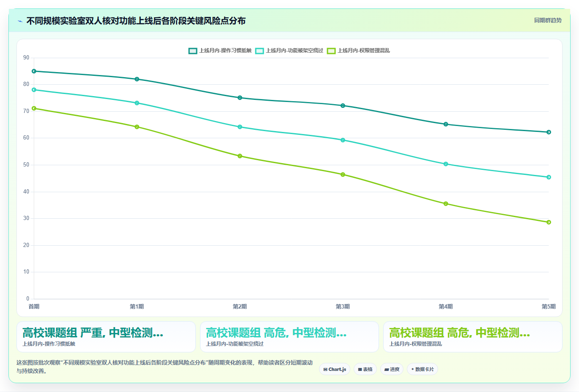
Task: Click the x-axis label 首期
Action: [34, 306]
